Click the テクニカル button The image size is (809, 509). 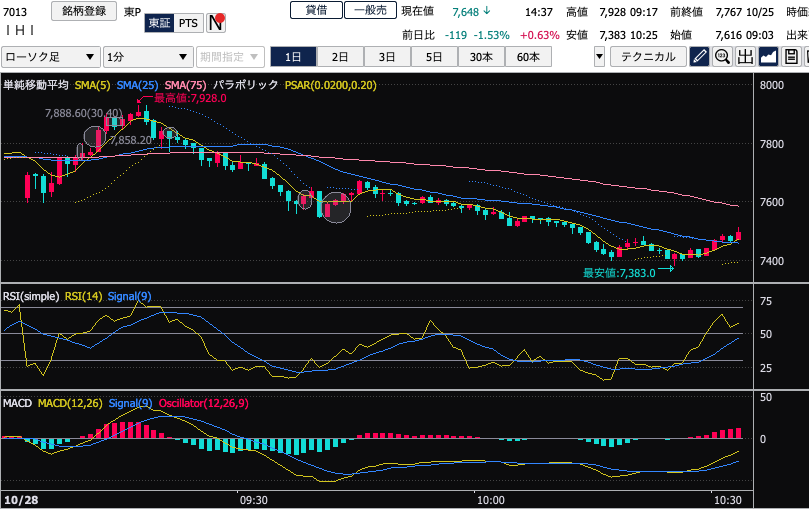tap(647, 57)
